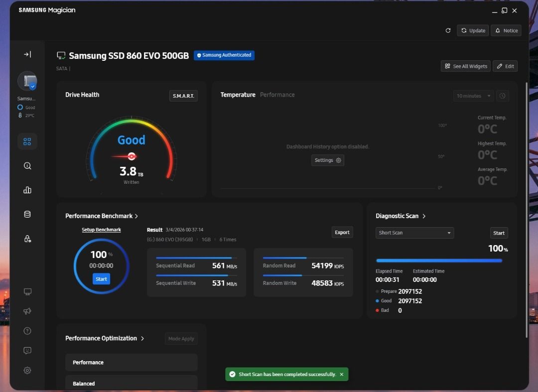The width and height of the screenshot is (538, 392).
Task: Select the Performance optimization mode
Action: tap(132, 363)
